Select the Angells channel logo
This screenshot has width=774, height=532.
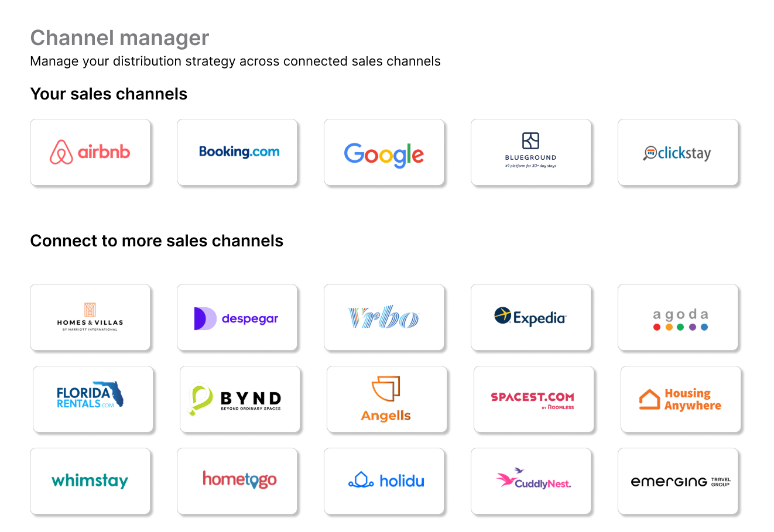point(386,399)
